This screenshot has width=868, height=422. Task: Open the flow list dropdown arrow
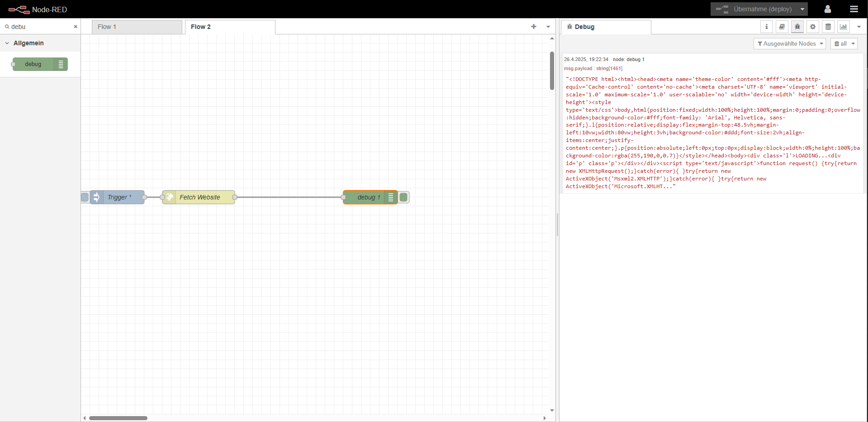coord(548,27)
